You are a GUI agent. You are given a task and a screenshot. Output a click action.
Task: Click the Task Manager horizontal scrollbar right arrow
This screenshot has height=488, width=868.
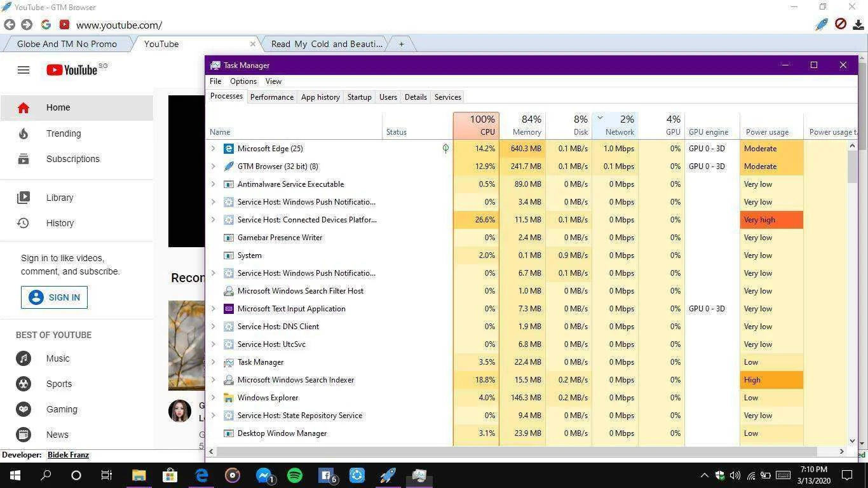[841, 451]
